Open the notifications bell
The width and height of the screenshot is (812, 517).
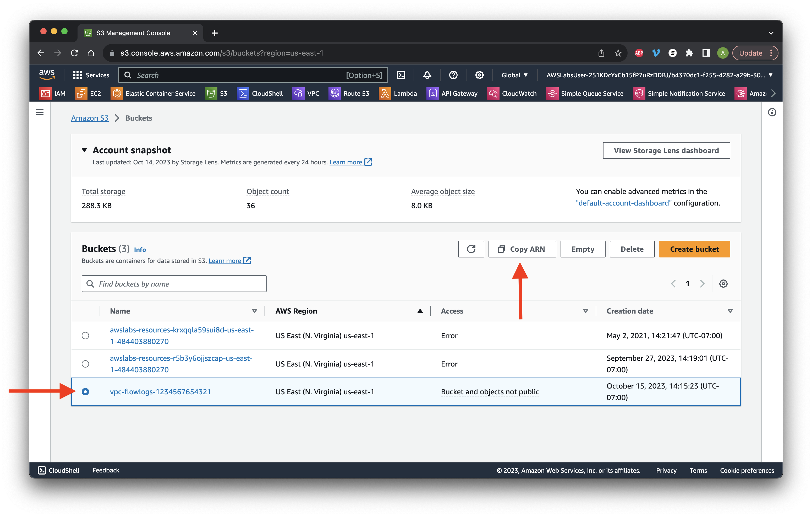coord(427,75)
